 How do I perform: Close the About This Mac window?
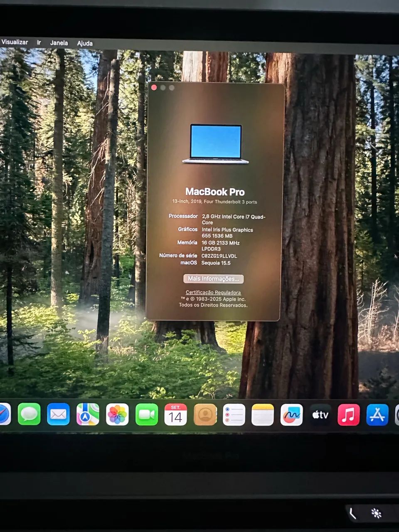(x=154, y=87)
